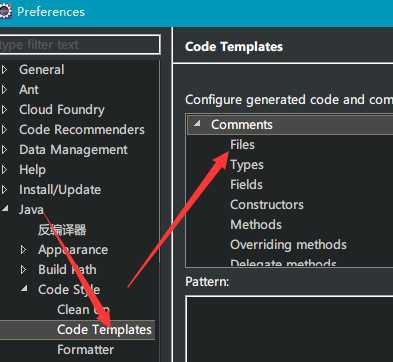The height and width of the screenshot is (362, 393).
Task: Collapse the Code Style node arrow
Action: (x=24, y=289)
